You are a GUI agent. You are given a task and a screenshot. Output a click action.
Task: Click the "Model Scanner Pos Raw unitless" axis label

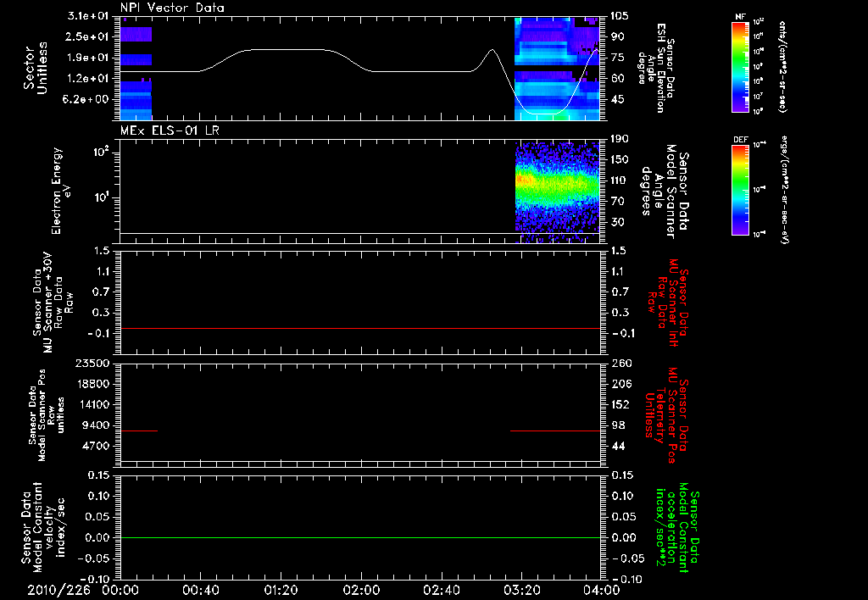(47, 415)
